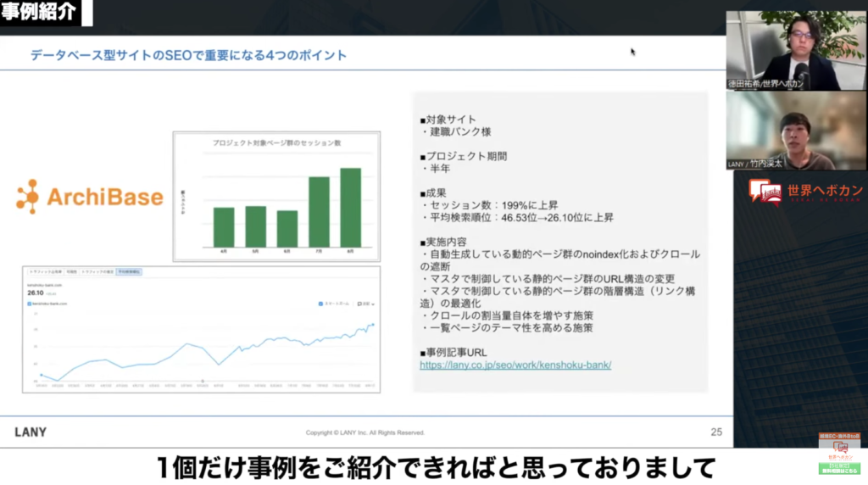Click the 26.10 average ranking value
This screenshot has height=485, width=868.
pyautogui.click(x=36, y=293)
